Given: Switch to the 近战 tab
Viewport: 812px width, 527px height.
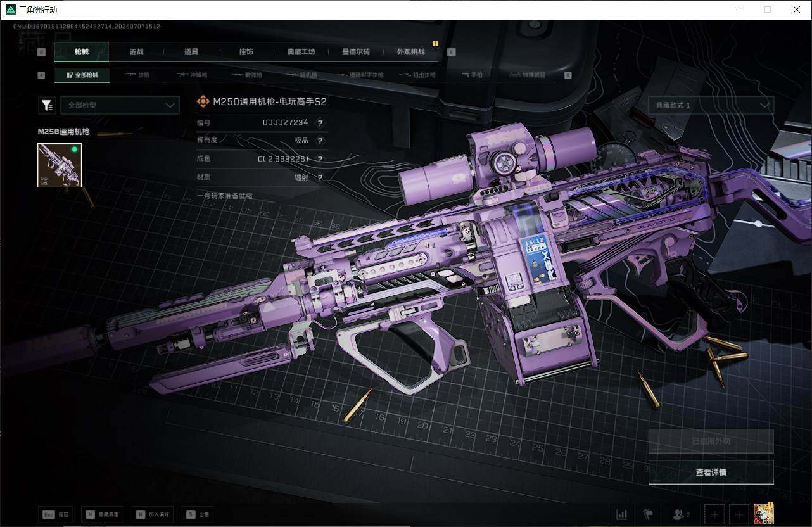Looking at the screenshot, I should pos(136,52).
